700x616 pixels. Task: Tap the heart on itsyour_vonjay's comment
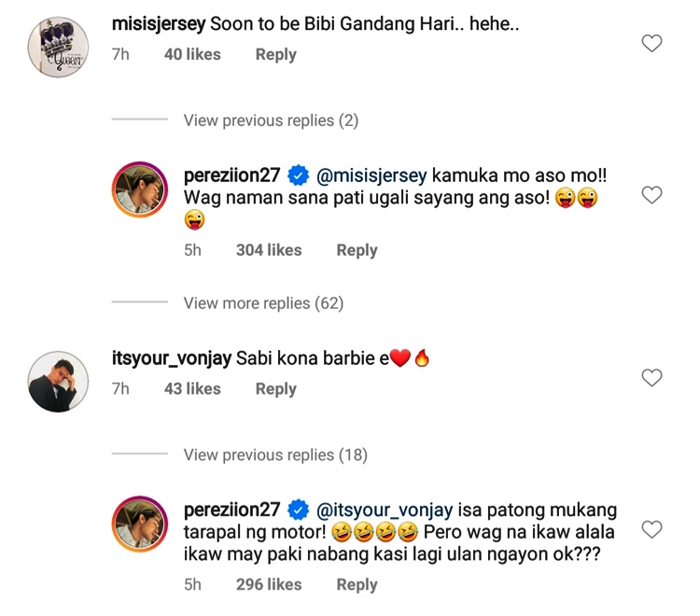tap(651, 378)
